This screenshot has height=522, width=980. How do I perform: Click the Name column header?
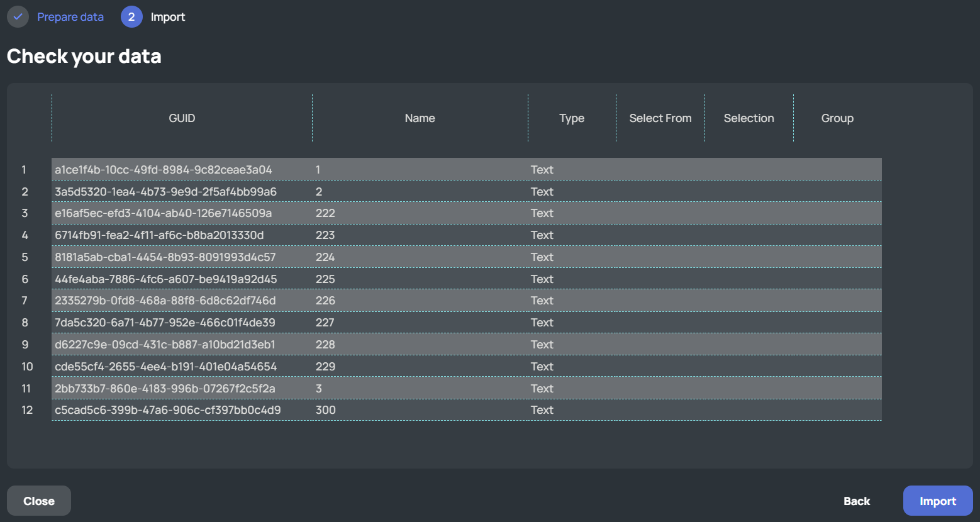420,118
